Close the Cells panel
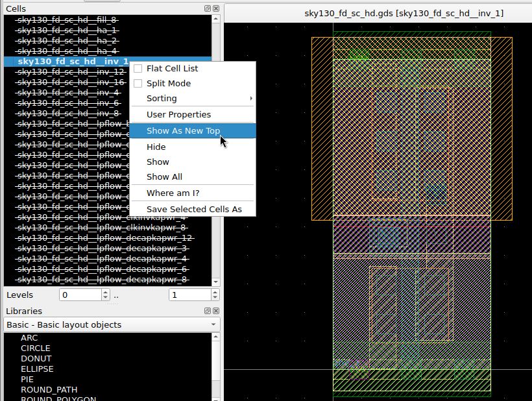Viewport: 532px width, 401px height. pos(216,8)
